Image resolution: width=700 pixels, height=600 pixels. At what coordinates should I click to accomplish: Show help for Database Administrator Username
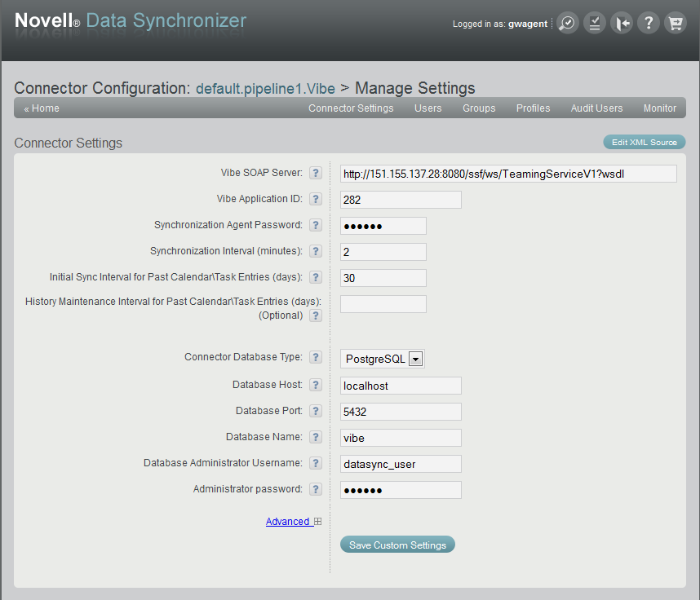316,463
